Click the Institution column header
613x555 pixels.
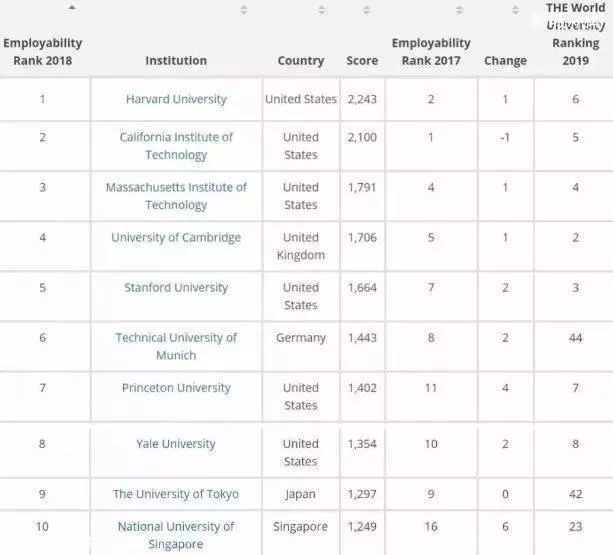(176, 61)
